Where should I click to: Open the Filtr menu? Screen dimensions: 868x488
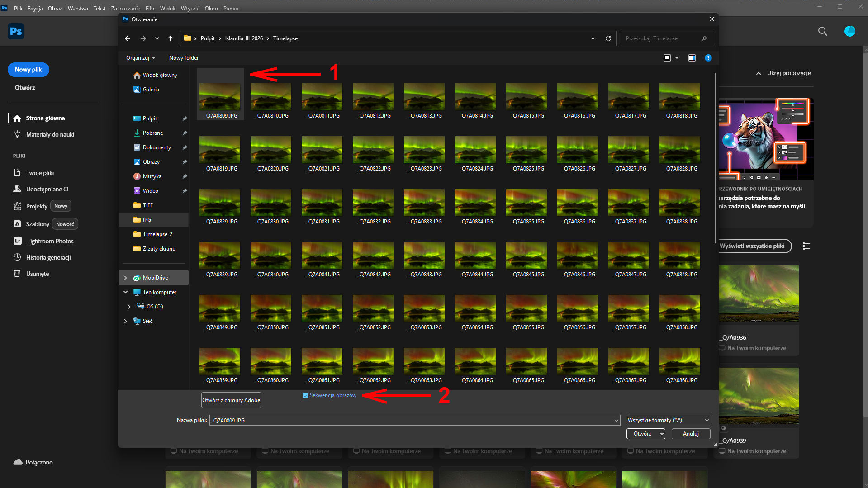(150, 8)
